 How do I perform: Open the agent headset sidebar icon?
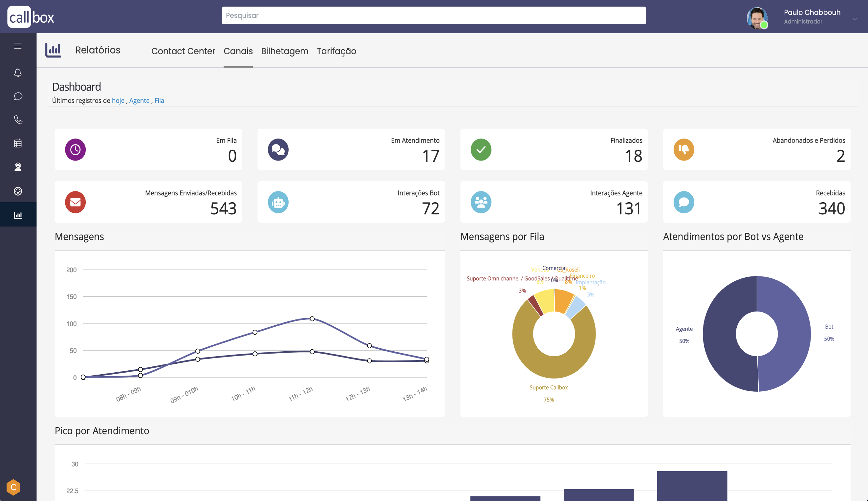18,167
